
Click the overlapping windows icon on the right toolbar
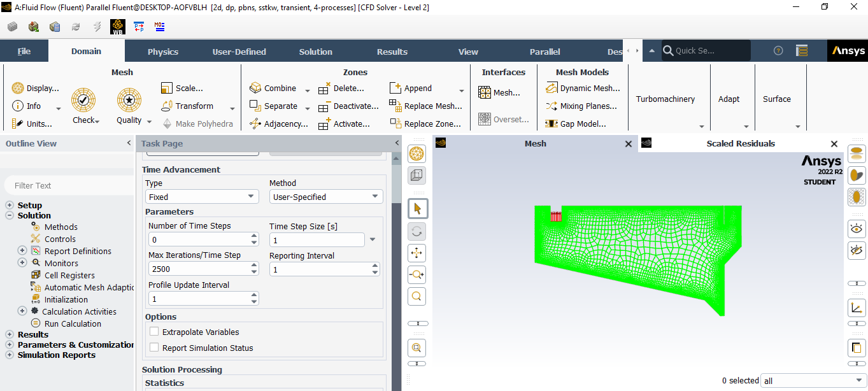pos(857,348)
